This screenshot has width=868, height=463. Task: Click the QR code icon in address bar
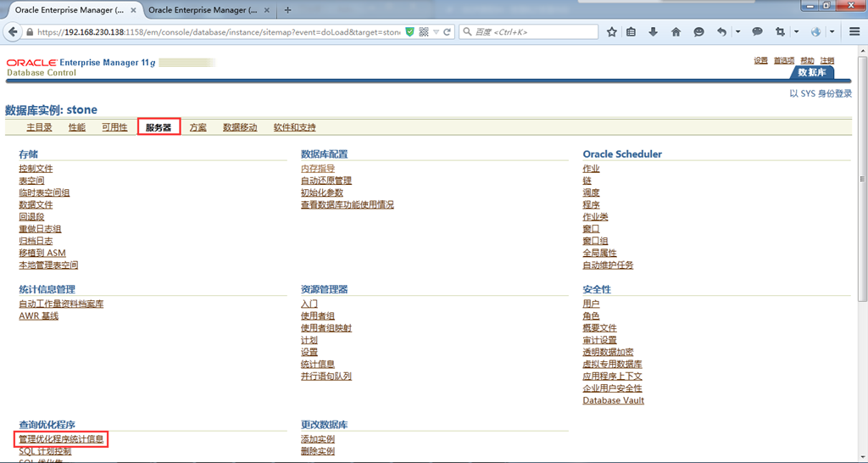tap(424, 32)
